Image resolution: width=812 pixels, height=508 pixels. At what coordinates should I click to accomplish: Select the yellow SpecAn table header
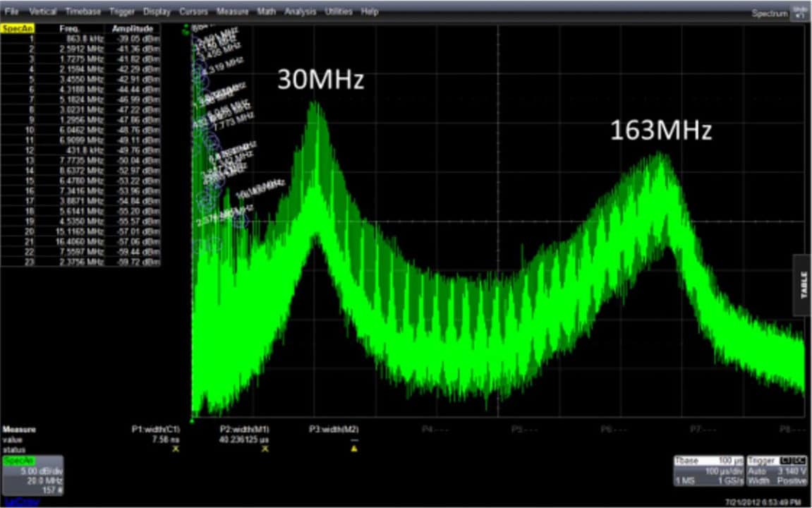point(18,29)
